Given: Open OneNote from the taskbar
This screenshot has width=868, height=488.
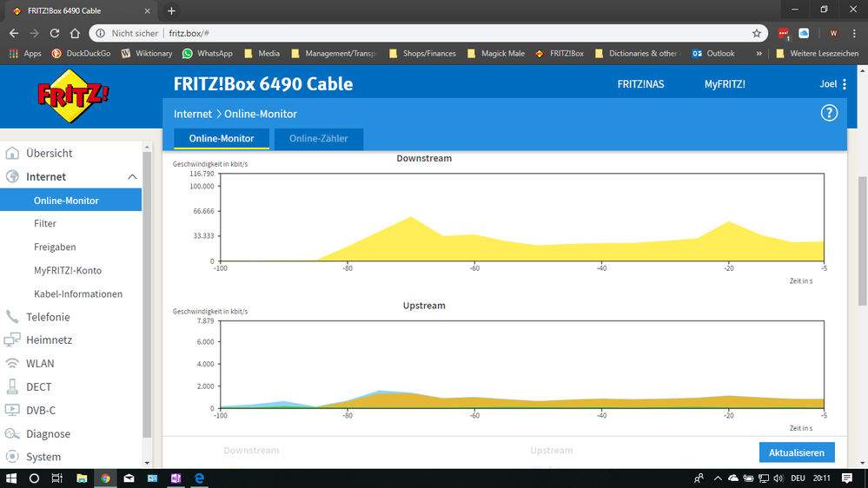Looking at the screenshot, I should tap(176, 478).
